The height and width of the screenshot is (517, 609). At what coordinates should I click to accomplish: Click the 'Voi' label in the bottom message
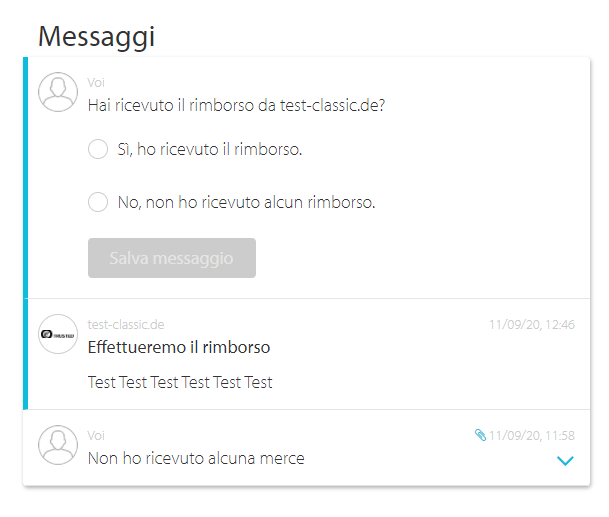[96, 435]
